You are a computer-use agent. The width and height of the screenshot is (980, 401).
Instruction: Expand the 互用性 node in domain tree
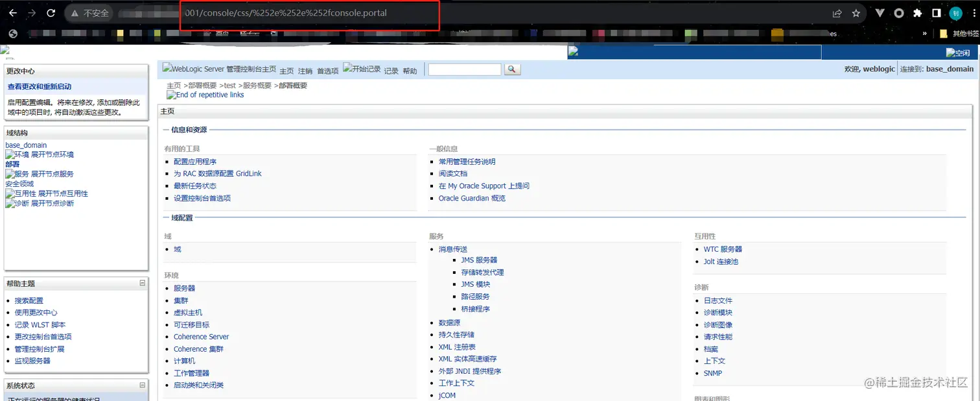47,193
